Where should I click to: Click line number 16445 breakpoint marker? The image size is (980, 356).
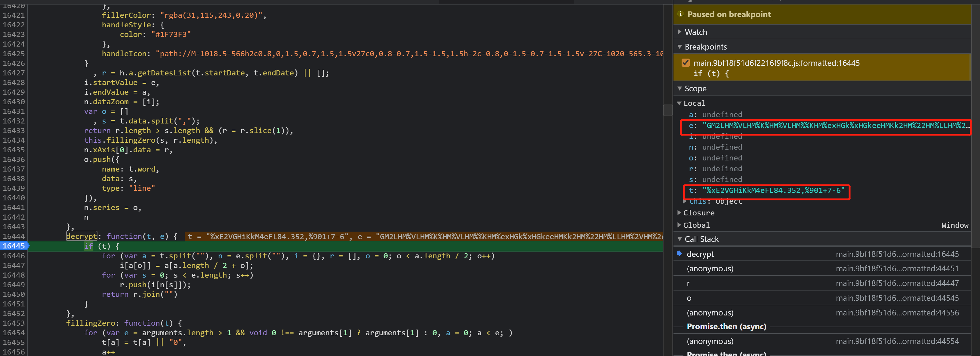pyautogui.click(x=14, y=246)
